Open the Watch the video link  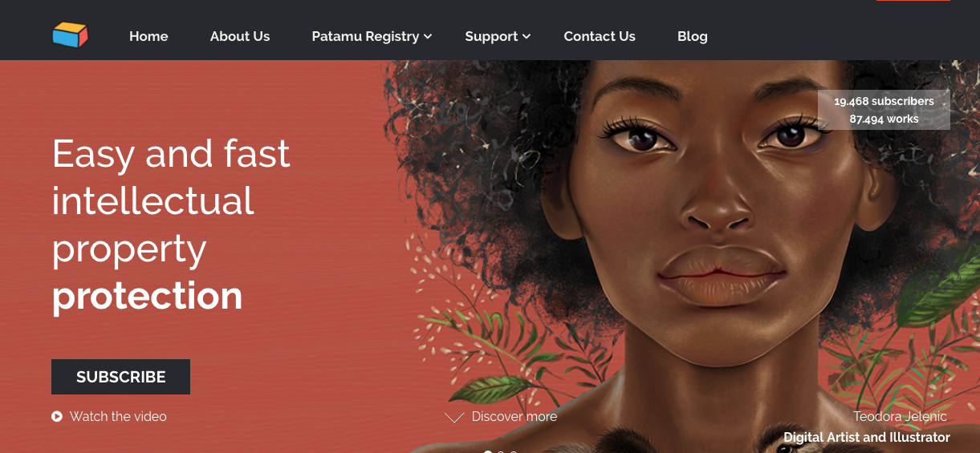pos(118,416)
